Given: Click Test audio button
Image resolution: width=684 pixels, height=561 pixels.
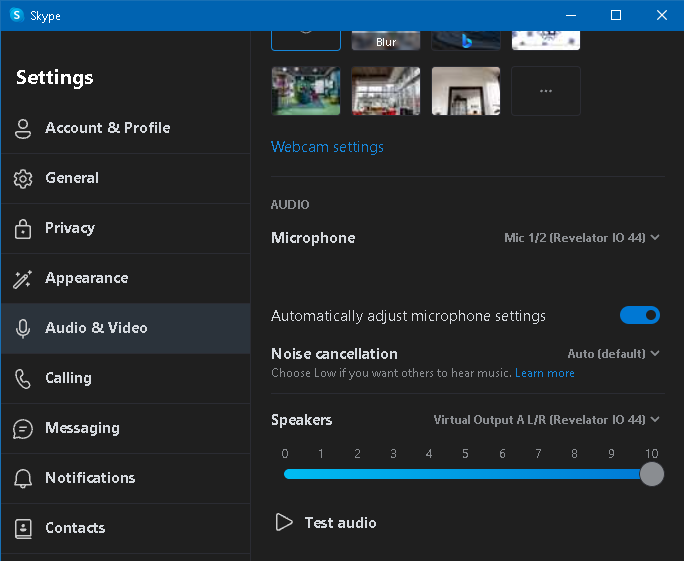Looking at the screenshot, I should pyautogui.click(x=326, y=522).
